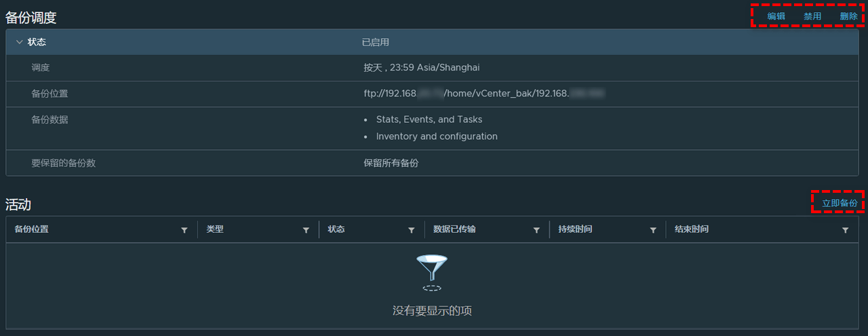Click the FTP backup location path
The height and width of the screenshot is (336, 868).
point(484,94)
